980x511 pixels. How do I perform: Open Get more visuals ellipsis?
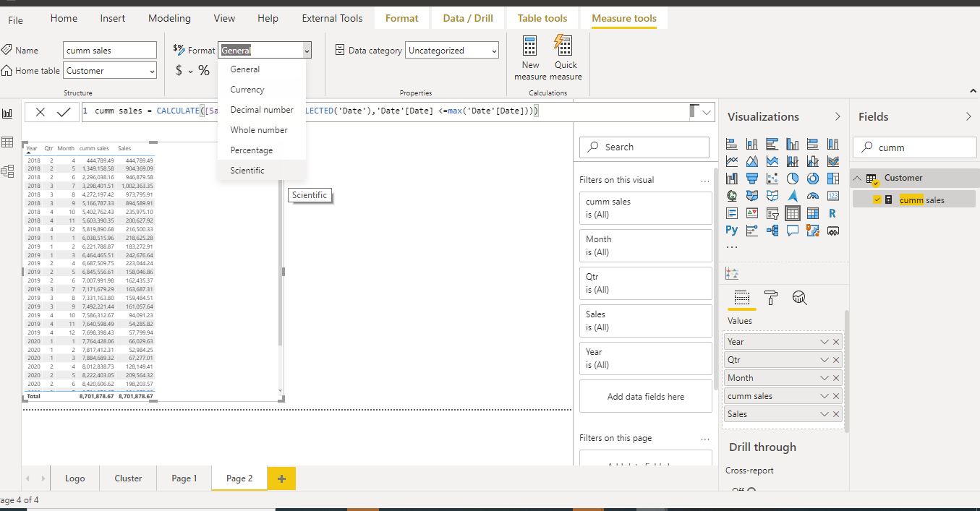coord(732,247)
